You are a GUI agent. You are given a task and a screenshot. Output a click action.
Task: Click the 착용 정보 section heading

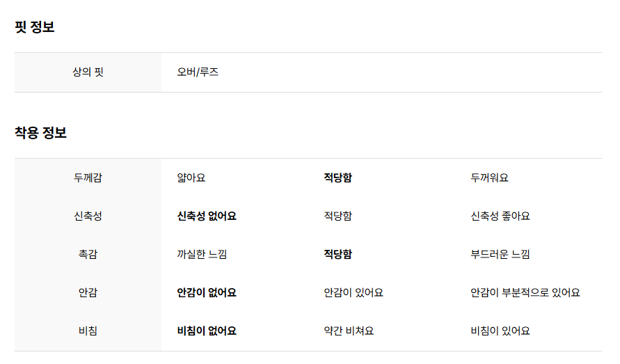(x=41, y=132)
